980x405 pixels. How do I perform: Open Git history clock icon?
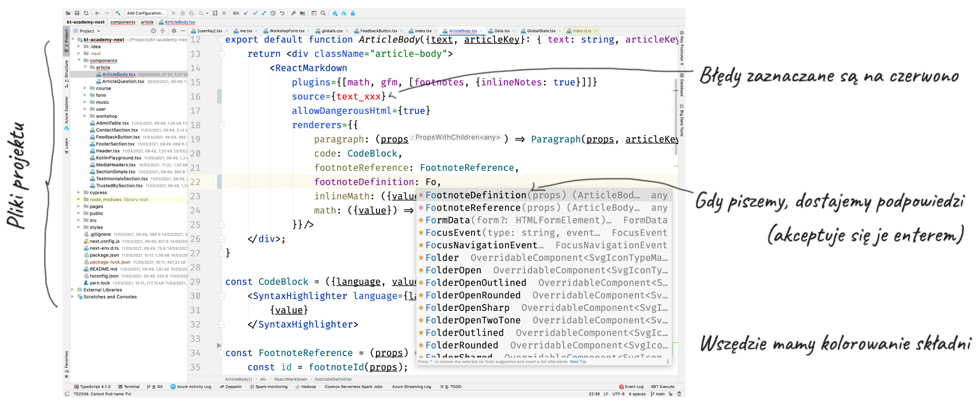[x=273, y=13]
